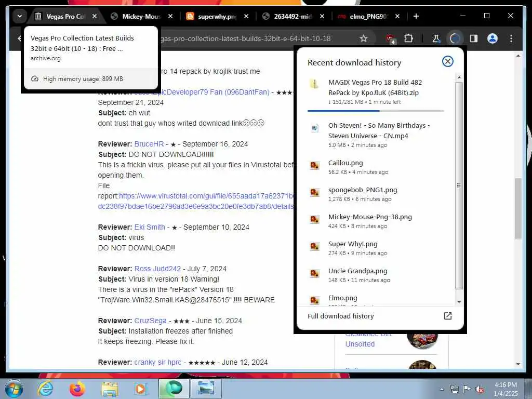Image resolution: width=532 pixels, height=399 pixels.
Task: Open Windows Media Player in taskbar
Action: coord(140,389)
